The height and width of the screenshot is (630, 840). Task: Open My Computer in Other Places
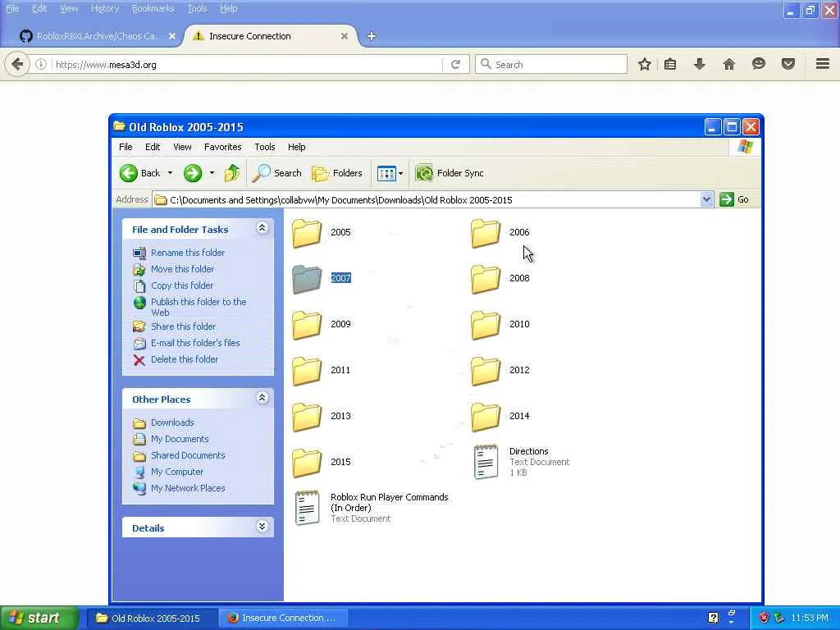(177, 472)
